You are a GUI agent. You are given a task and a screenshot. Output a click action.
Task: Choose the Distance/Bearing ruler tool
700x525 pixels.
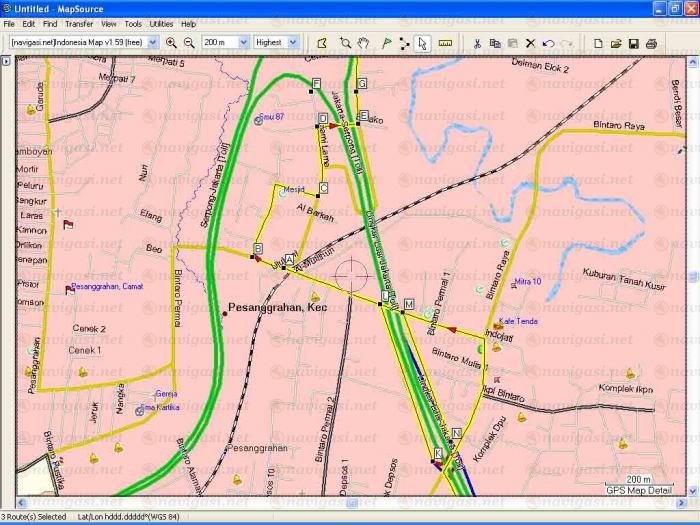tap(445, 43)
